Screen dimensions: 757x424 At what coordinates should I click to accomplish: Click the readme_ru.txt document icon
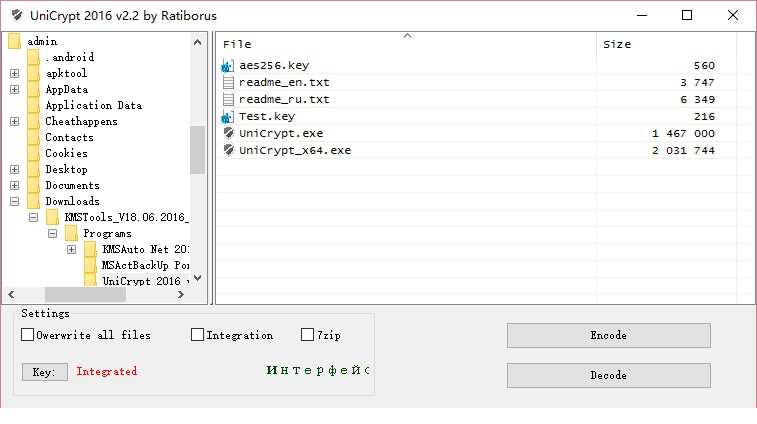228,99
